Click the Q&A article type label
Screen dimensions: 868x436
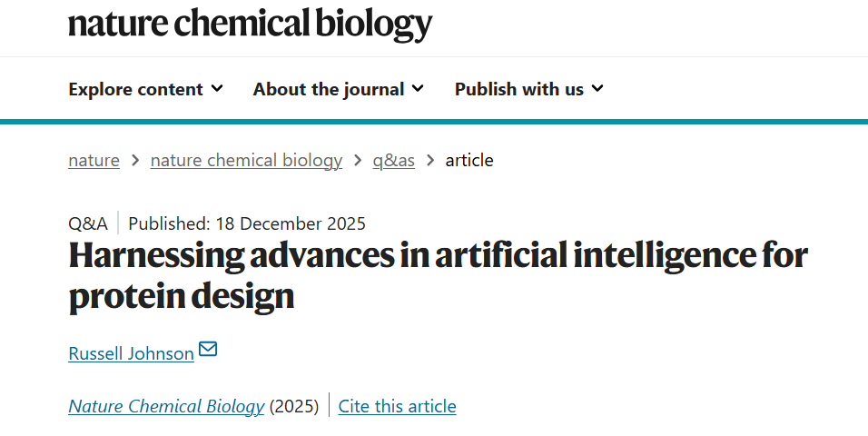[x=88, y=223]
